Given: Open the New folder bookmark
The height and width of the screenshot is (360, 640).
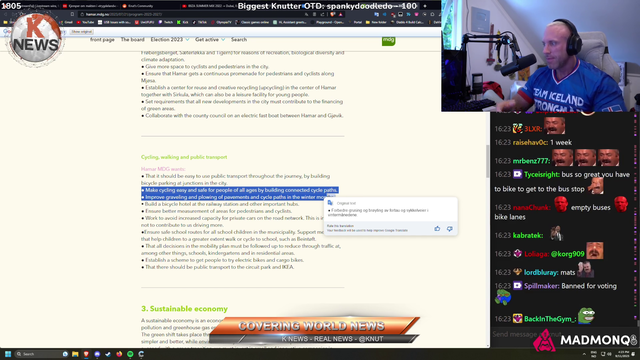Looking at the screenshot, I should pos(376,22).
